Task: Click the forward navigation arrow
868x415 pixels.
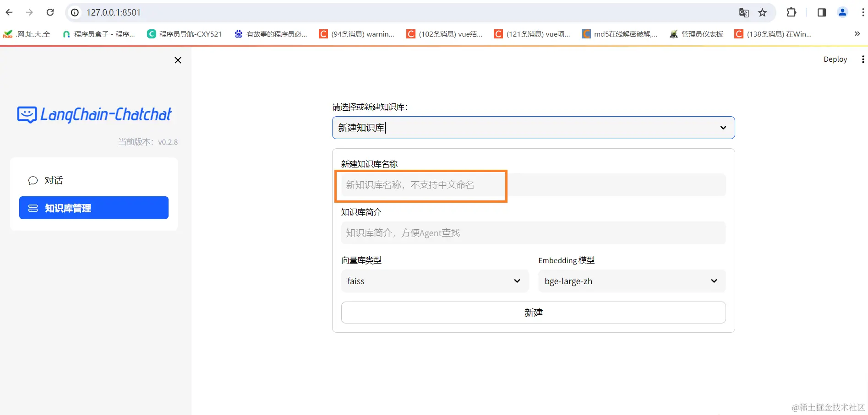Action: click(29, 12)
